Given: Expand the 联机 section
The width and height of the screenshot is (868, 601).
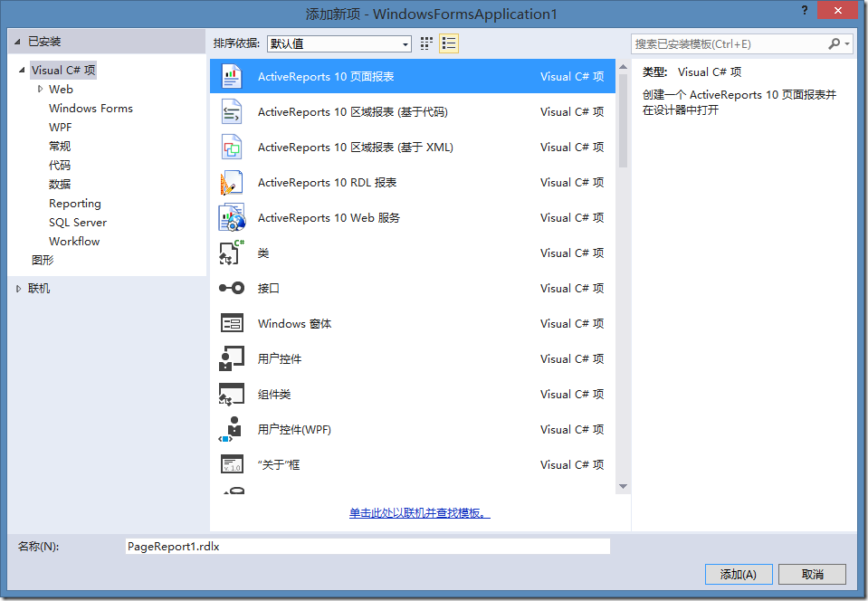Looking at the screenshot, I should pos(18,289).
